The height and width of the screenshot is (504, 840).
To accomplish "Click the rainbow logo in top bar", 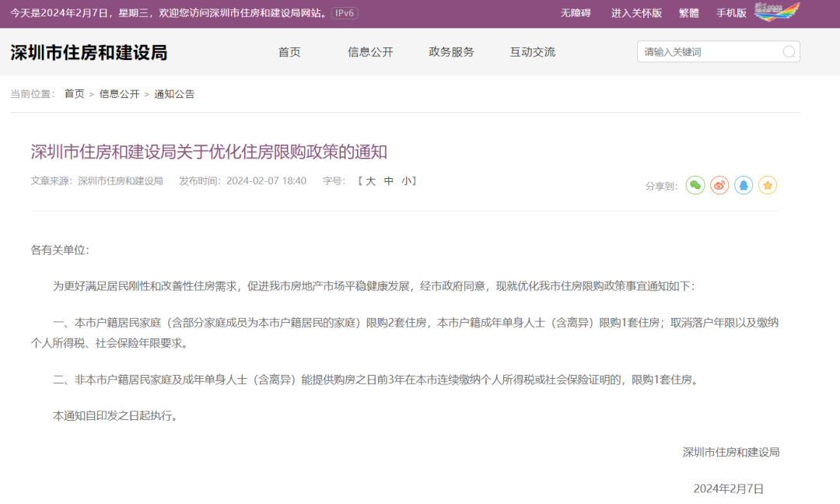I will tap(777, 11).
